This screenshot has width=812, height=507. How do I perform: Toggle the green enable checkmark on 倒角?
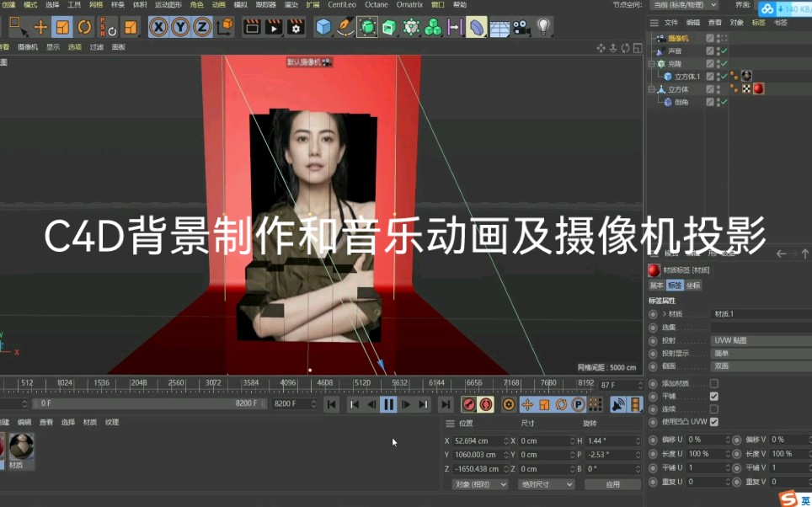click(723, 102)
